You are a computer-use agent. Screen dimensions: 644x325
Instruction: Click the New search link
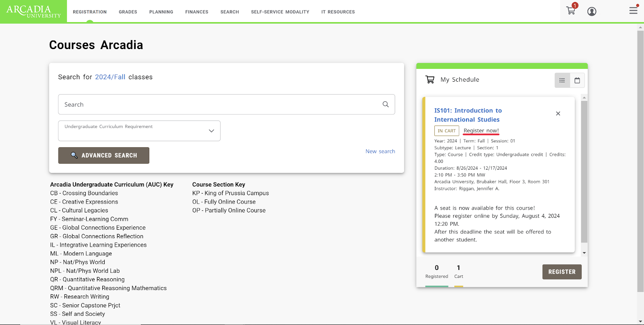point(380,151)
